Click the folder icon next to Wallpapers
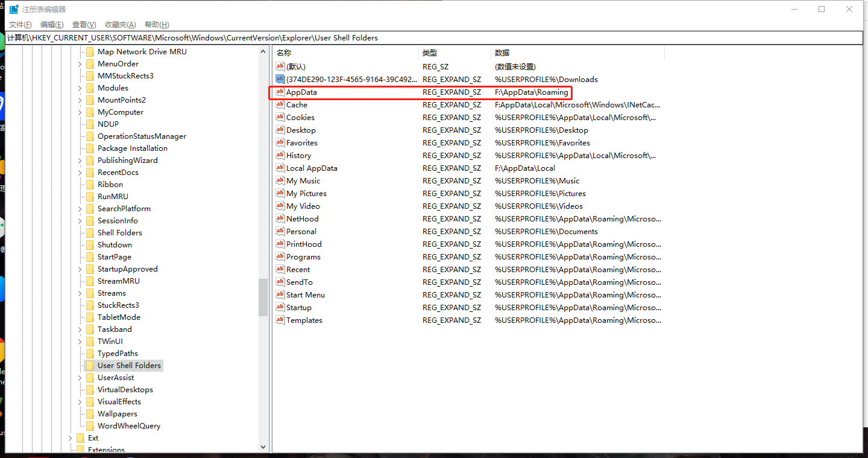868x458 pixels. (x=90, y=414)
